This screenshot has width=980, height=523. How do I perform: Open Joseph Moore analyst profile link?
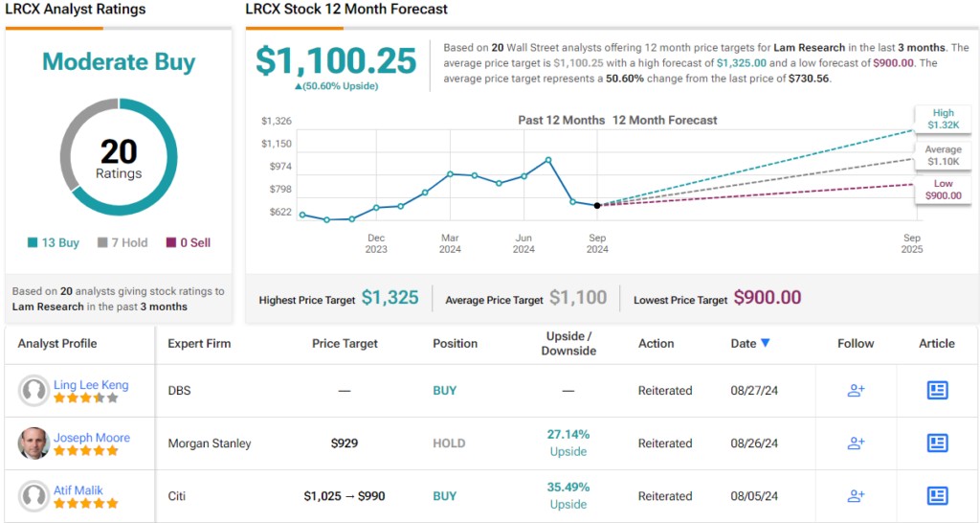click(x=92, y=438)
